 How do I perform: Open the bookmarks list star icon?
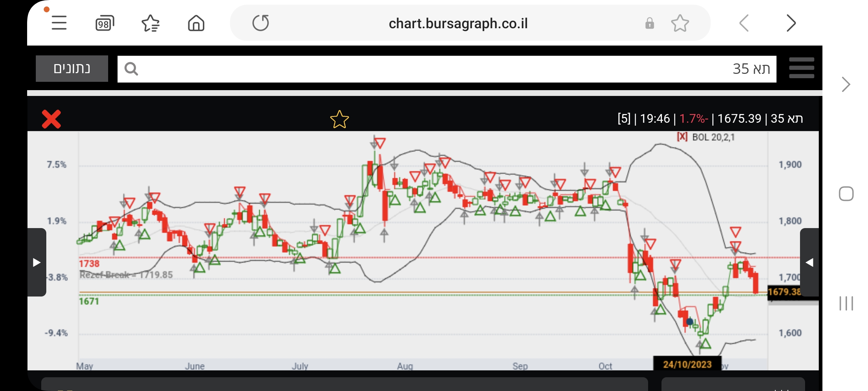click(x=150, y=24)
